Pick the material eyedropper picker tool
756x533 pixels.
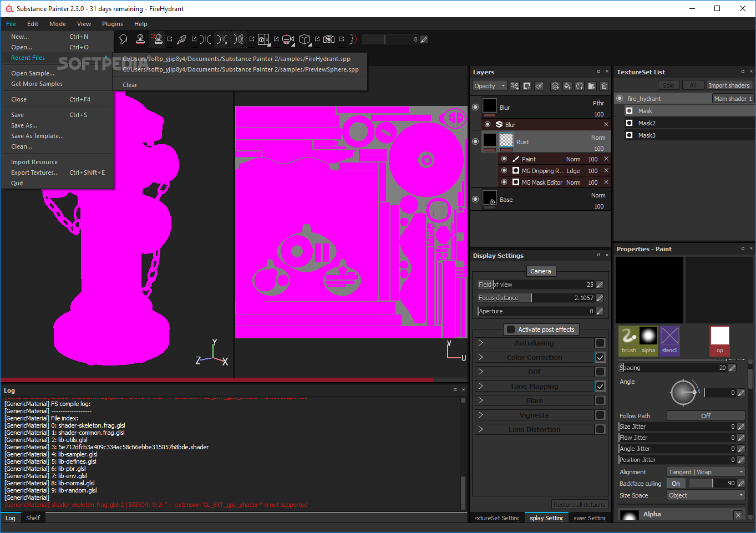coord(181,39)
